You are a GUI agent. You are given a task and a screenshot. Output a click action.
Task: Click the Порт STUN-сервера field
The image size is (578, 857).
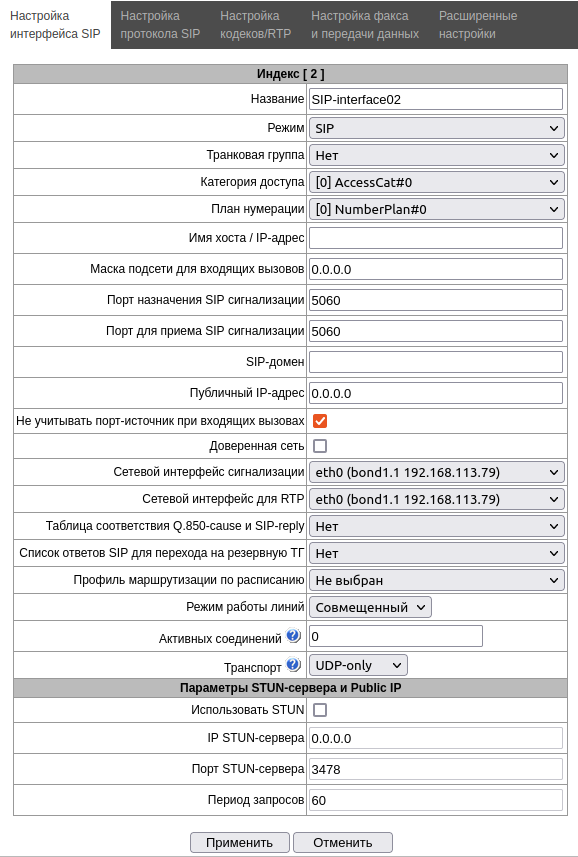(x=435, y=769)
